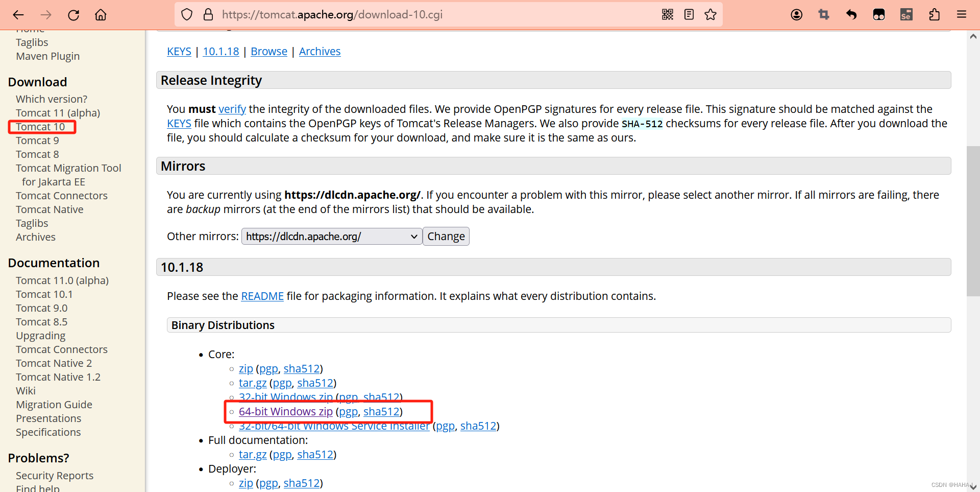Select Tomcat 8 in Download sidebar
Screen dimensions: 980x492
(x=37, y=154)
